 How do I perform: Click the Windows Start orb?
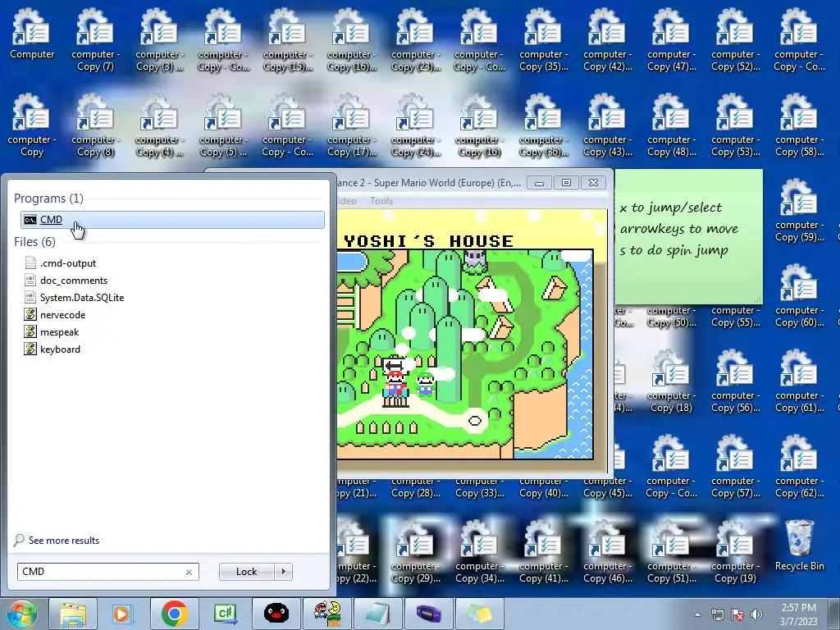(x=21, y=614)
